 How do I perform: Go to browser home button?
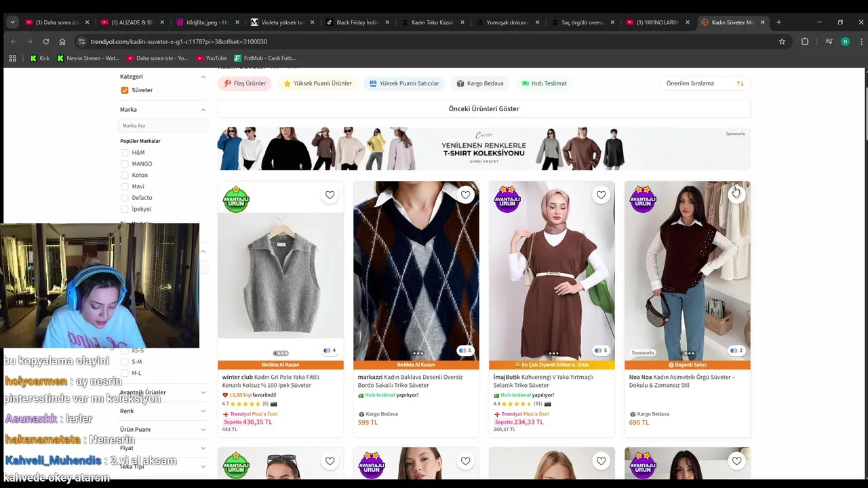point(62,41)
